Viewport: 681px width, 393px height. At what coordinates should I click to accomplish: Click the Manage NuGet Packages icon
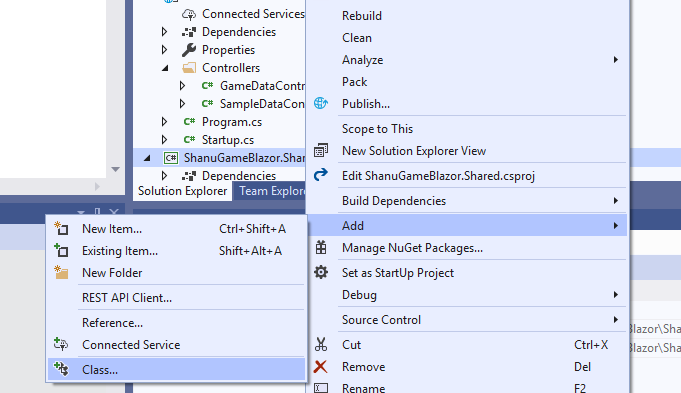coord(321,248)
